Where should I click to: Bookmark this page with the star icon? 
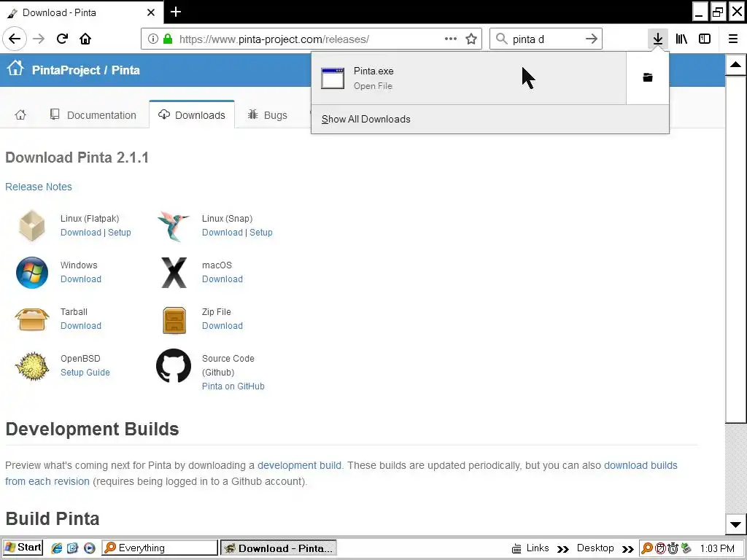pyautogui.click(x=471, y=39)
